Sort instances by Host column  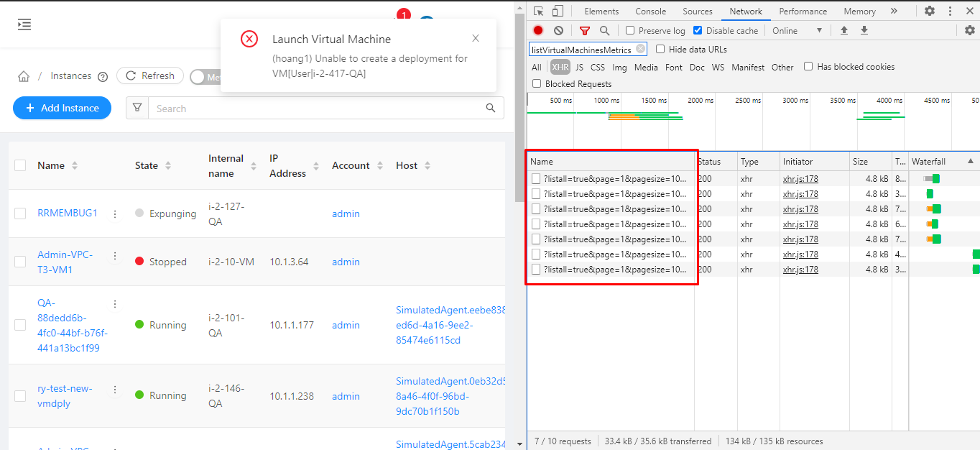[x=413, y=165]
